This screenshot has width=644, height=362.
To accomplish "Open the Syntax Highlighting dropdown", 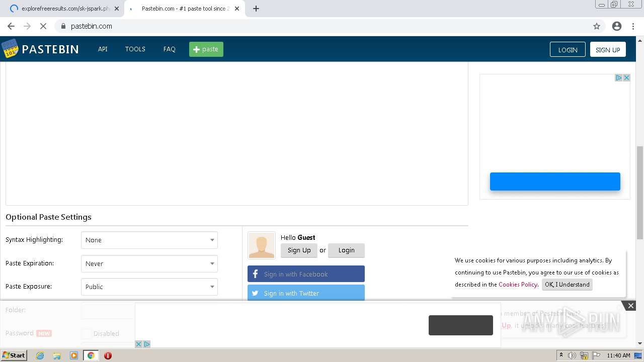I will pos(149,240).
